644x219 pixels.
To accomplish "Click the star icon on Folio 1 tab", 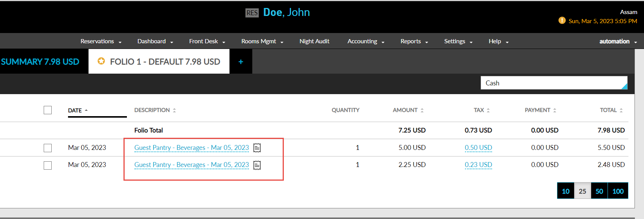I will [101, 61].
